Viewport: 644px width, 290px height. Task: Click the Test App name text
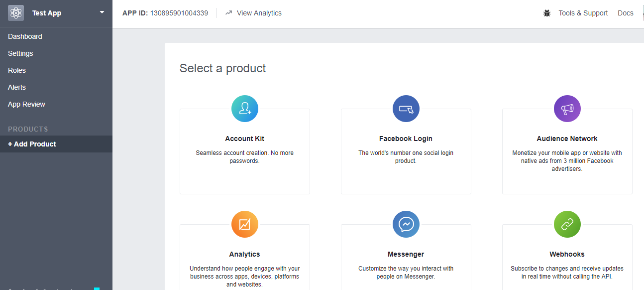tap(47, 13)
